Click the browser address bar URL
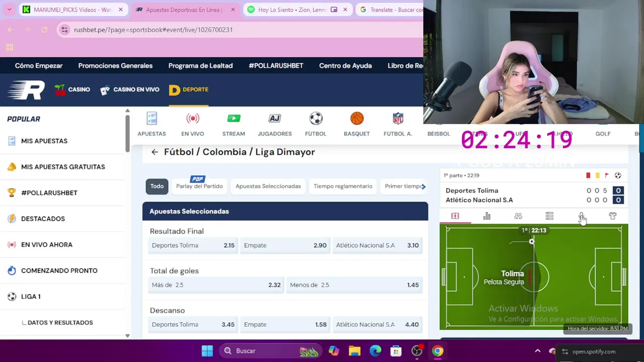644x362 pixels. pyautogui.click(x=153, y=30)
